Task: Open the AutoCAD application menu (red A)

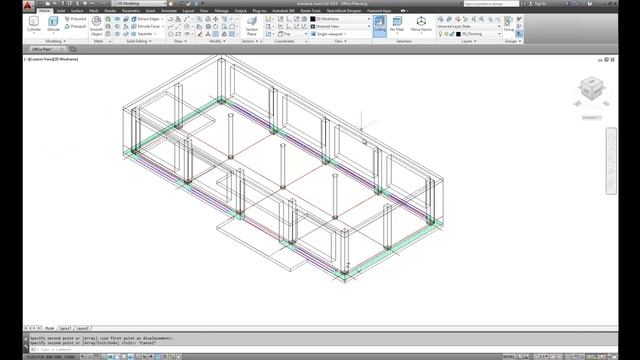Action: pyautogui.click(x=28, y=6)
